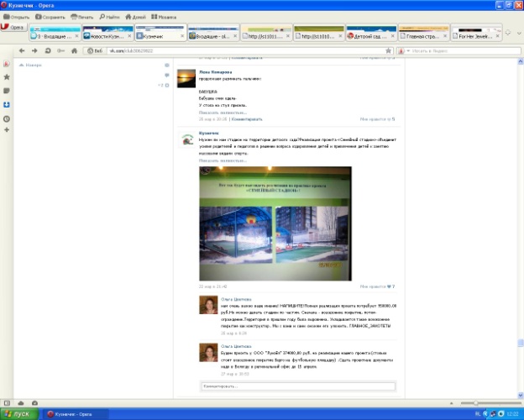524x420 pixels.
Task: Open the closed tabs trash icon
Action: [508, 33]
